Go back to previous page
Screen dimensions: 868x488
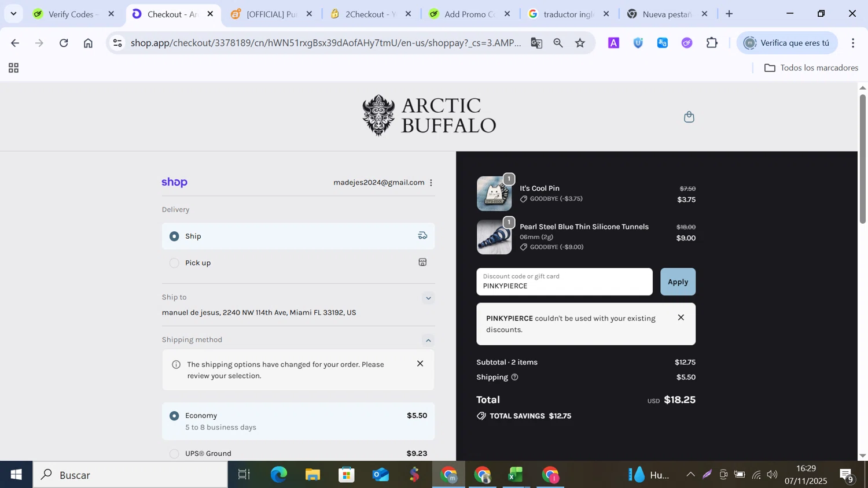[15, 43]
